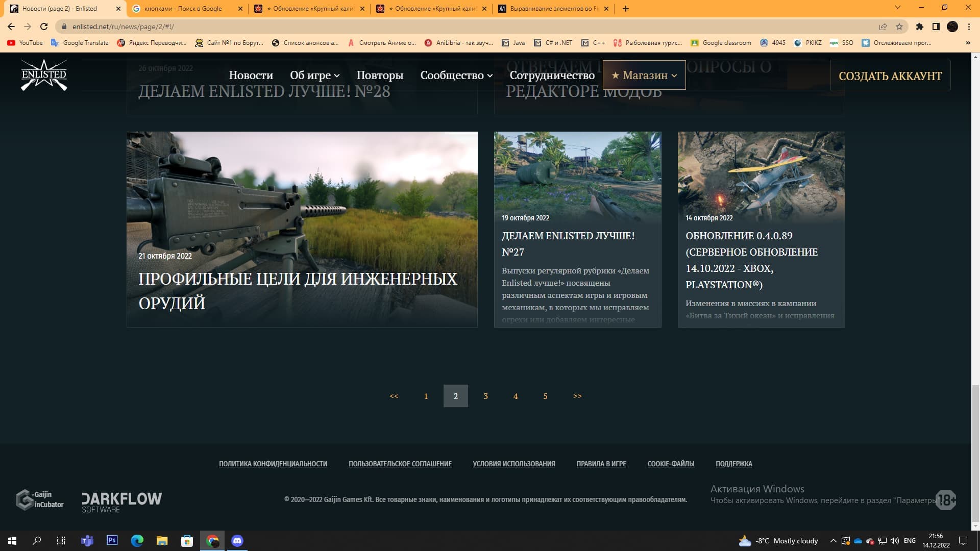Open the Chrome extensions puzzle icon

[x=919, y=27]
